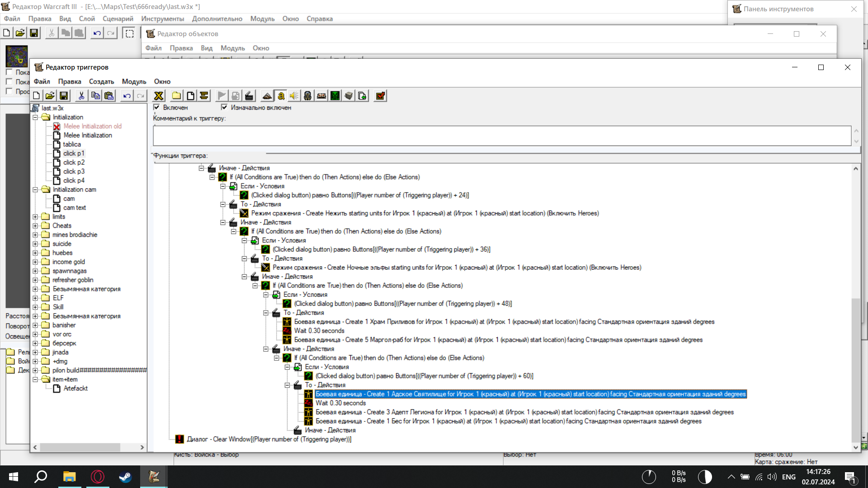Click the trigger comment text field
Image resolution: width=868 pixels, height=488 pixels.
coord(502,136)
